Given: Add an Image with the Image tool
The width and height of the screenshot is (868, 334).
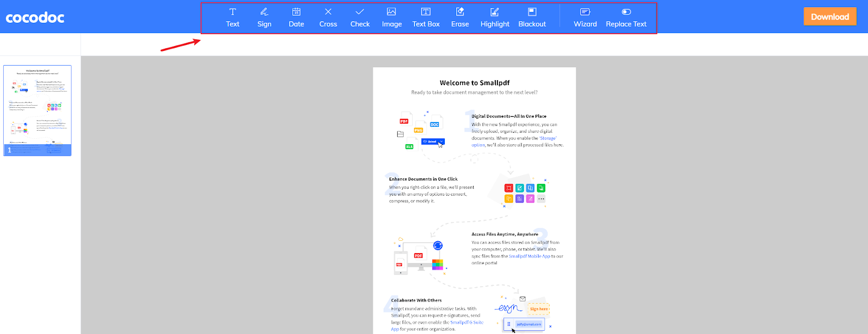Looking at the screenshot, I should tap(392, 17).
